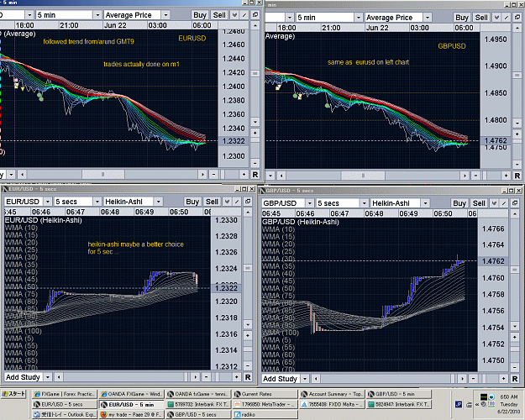Switch to the EUR/USD - 5 secs taskbar window
525x420 pixels.
pos(65,404)
